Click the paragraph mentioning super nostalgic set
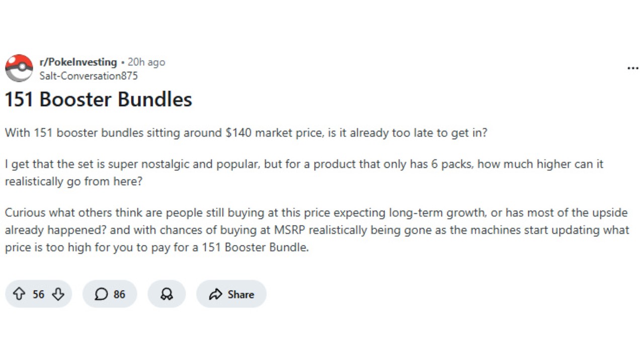The image size is (644, 362). click(304, 172)
